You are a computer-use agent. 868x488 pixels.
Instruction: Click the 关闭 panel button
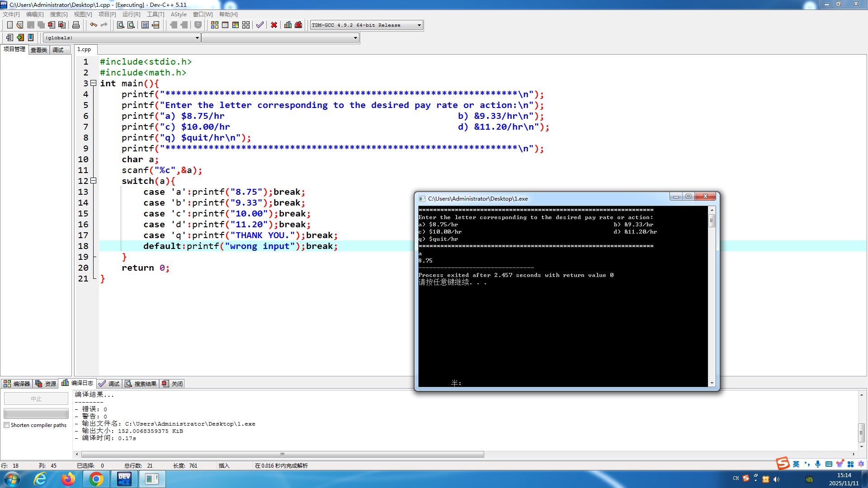tap(173, 384)
